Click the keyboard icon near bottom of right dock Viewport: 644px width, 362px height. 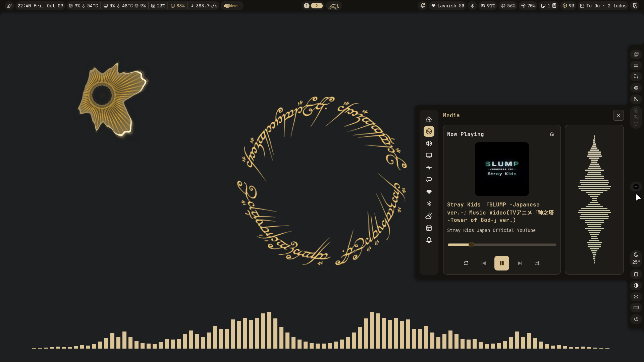[636, 308]
